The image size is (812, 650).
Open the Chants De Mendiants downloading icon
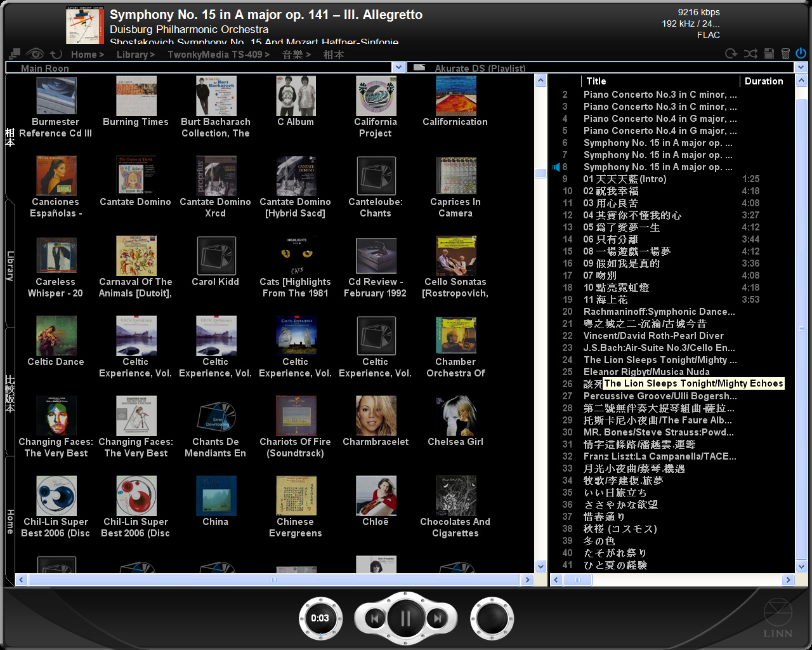(216, 416)
